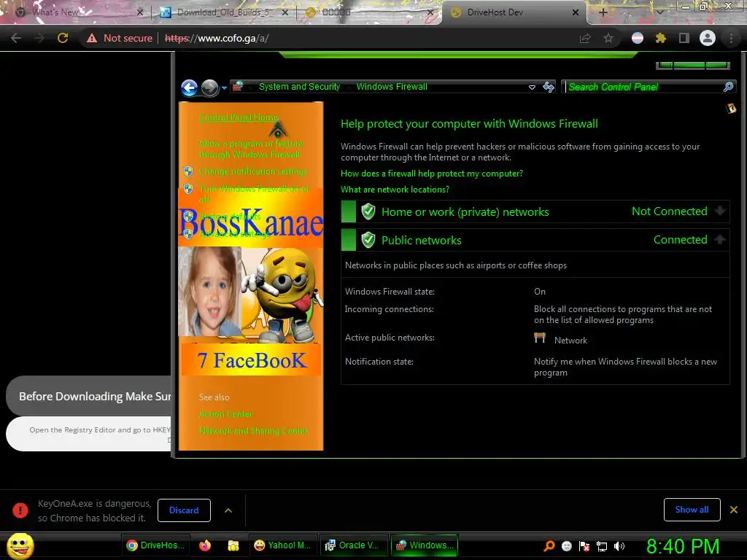Open the volume speaker tray icon
Screen dimensions: 747x560
pyautogui.click(x=619, y=545)
